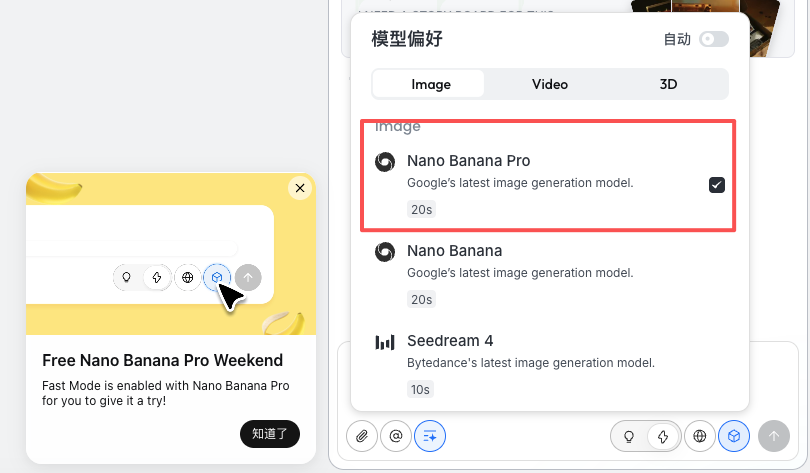The width and height of the screenshot is (810, 473).
Task: Click the @ mention icon
Action: point(396,436)
